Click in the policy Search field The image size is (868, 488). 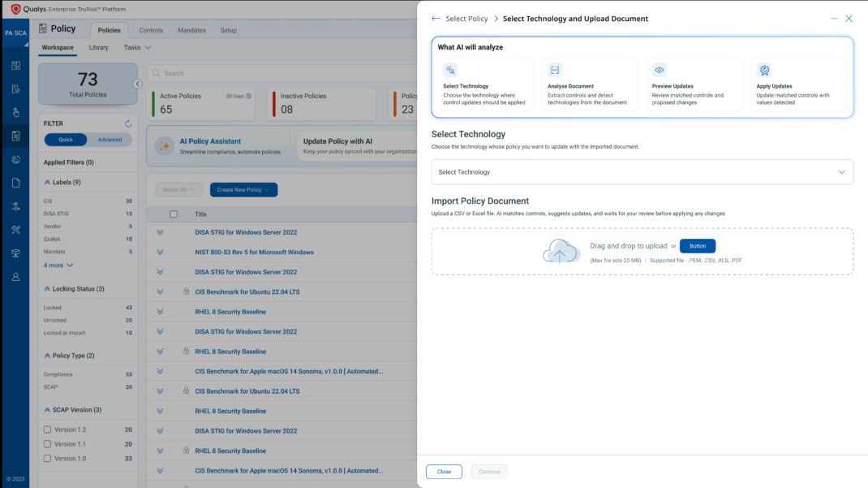[x=282, y=73]
